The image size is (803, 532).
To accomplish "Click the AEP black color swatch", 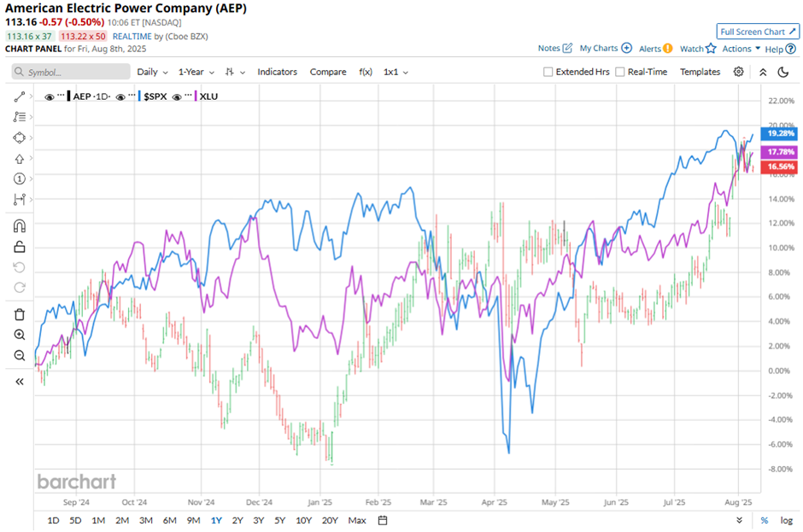I will click(68, 96).
